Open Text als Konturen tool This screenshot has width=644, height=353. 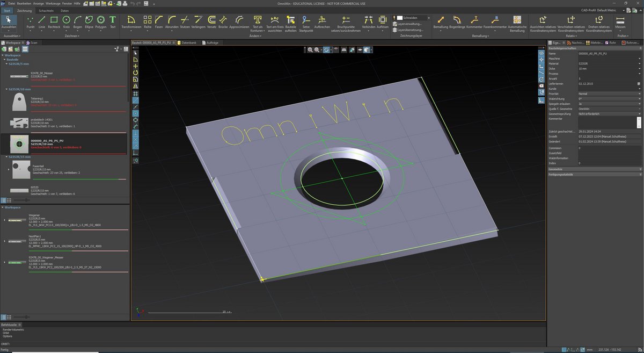[258, 24]
